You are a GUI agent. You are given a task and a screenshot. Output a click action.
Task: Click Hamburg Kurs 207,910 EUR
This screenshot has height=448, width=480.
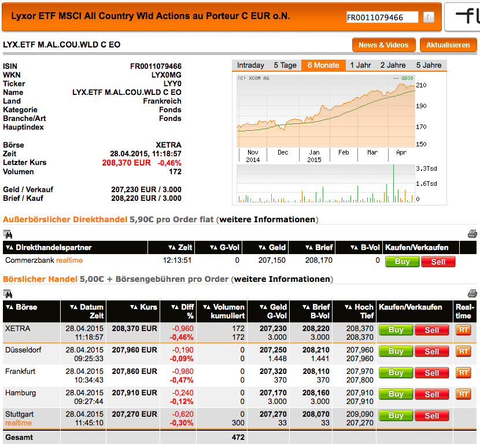click(x=134, y=393)
